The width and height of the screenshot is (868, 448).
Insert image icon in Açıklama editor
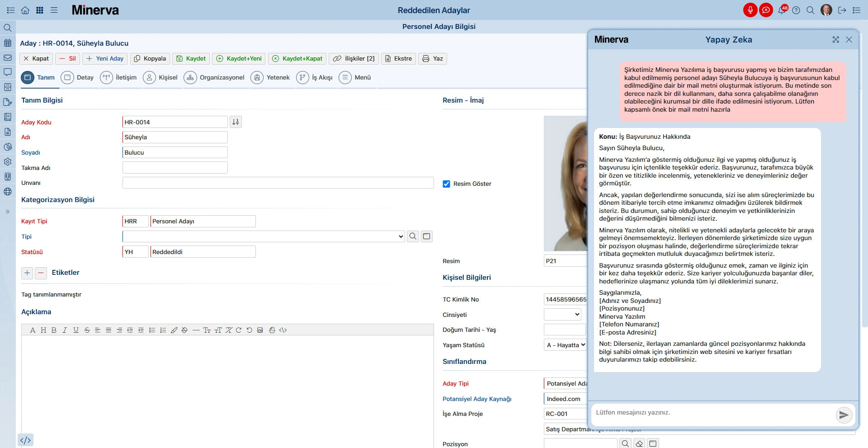pyautogui.click(x=260, y=330)
